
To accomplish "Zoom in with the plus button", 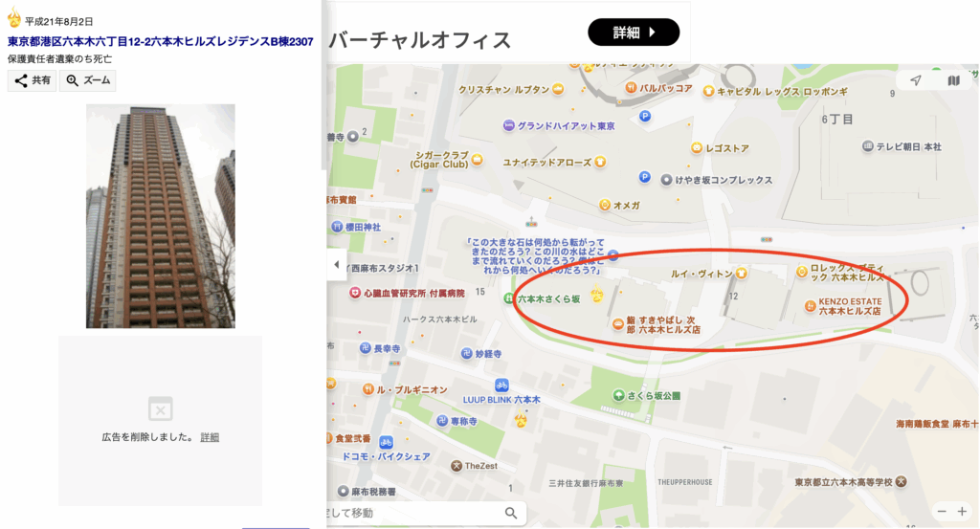I will pos(963,512).
